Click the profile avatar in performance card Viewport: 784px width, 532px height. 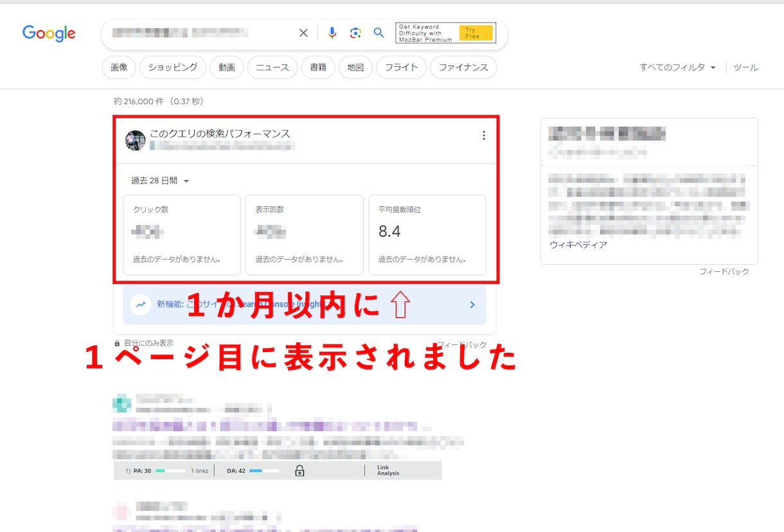pyautogui.click(x=135, y=140)
